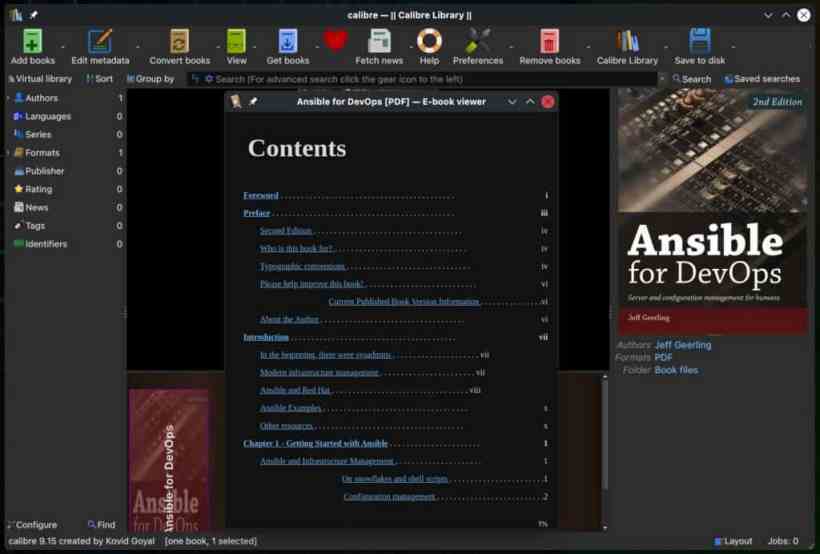
Task: Open the Virtual library menu
Action: point(40,79)
